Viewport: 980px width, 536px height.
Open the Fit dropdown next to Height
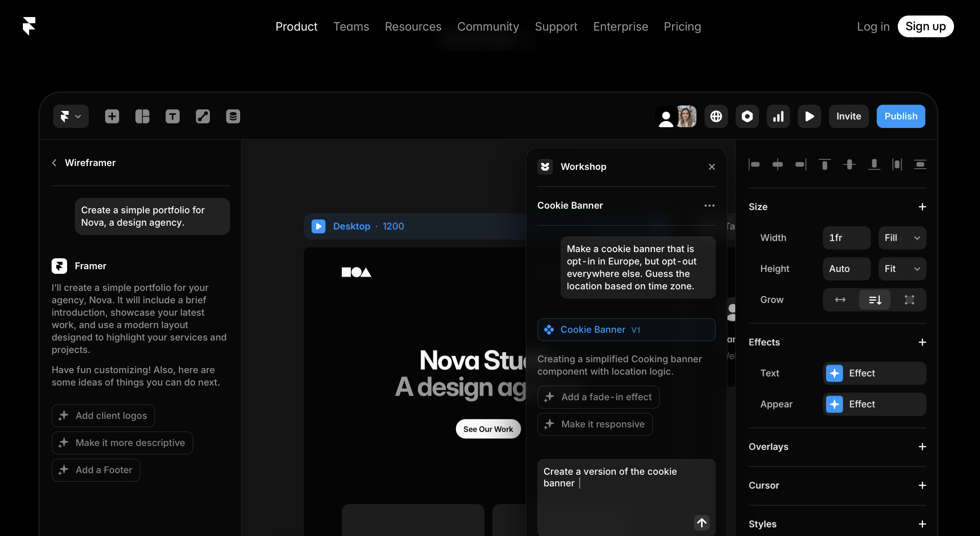902,268
